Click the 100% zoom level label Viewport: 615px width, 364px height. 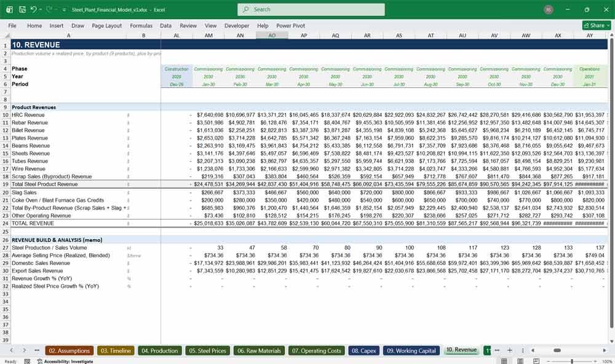(x=607, y=362)
